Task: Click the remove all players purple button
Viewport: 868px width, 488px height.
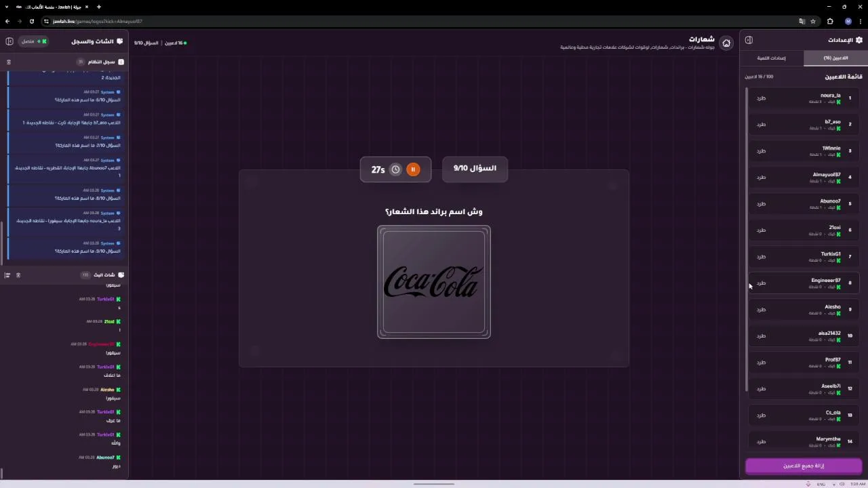Action: tap(804, 466)
